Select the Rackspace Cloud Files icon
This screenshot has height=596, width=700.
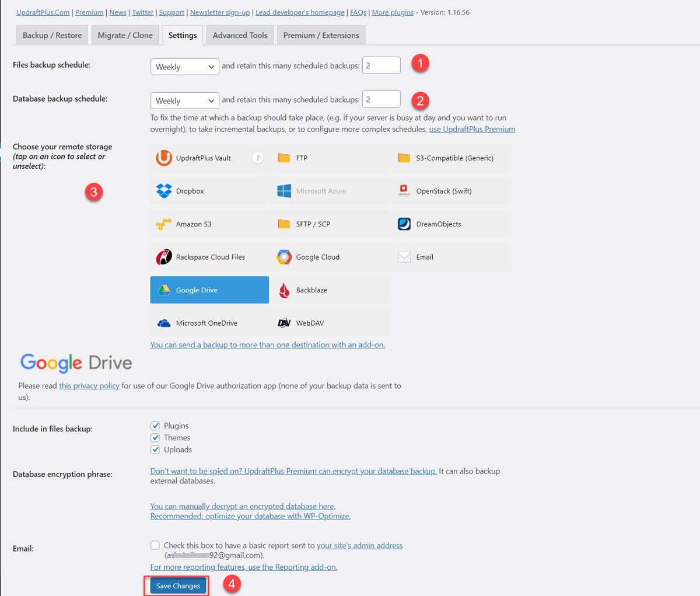pos(164,257)
